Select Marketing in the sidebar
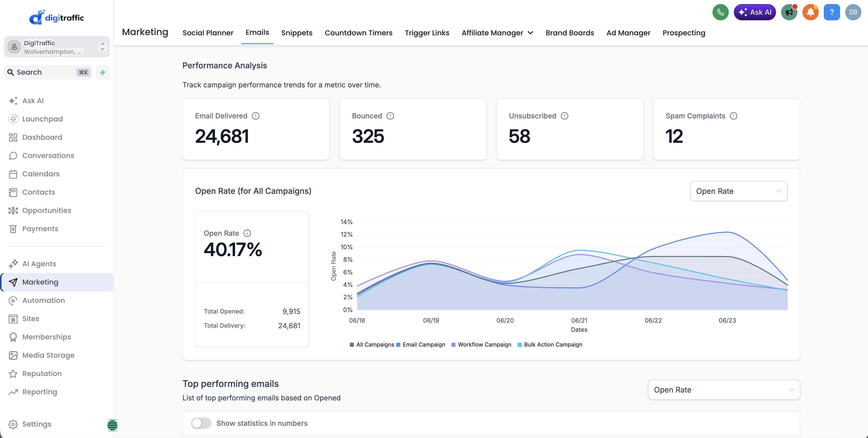The width and height of the screenshot is (868, 438). click(57, 282)
